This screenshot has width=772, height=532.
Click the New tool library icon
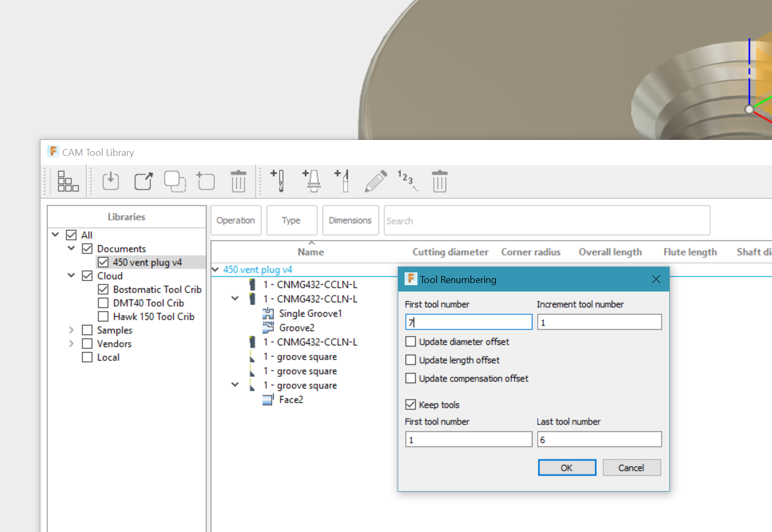(x=206, y=181)
